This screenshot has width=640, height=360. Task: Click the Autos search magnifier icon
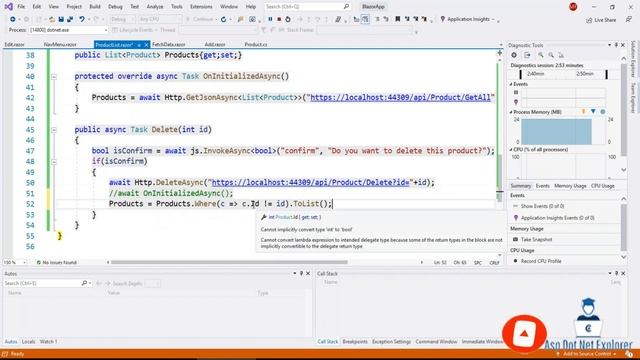coord(84,283)
